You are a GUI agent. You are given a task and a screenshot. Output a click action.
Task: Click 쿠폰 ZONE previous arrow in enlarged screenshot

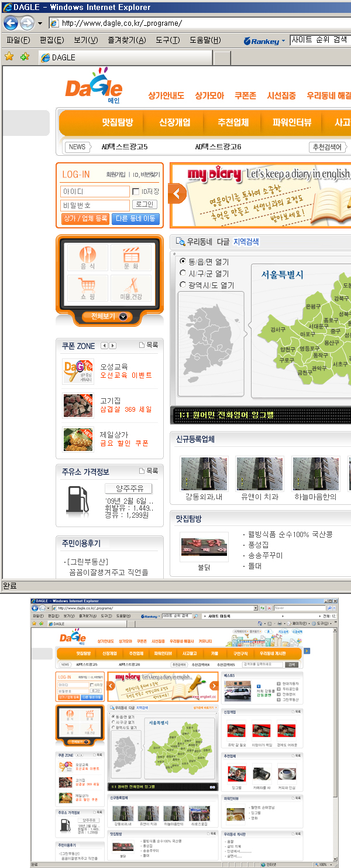(x=104, y=346)
